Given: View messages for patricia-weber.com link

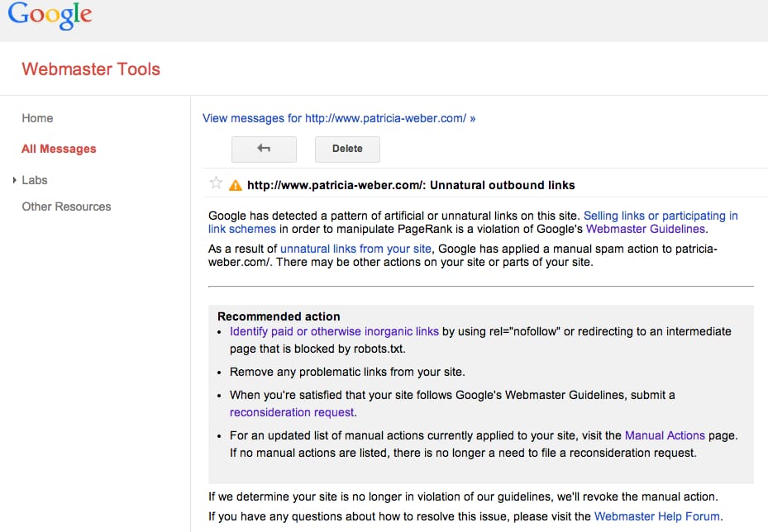Looking at the screenshot, I should (339, 118).
